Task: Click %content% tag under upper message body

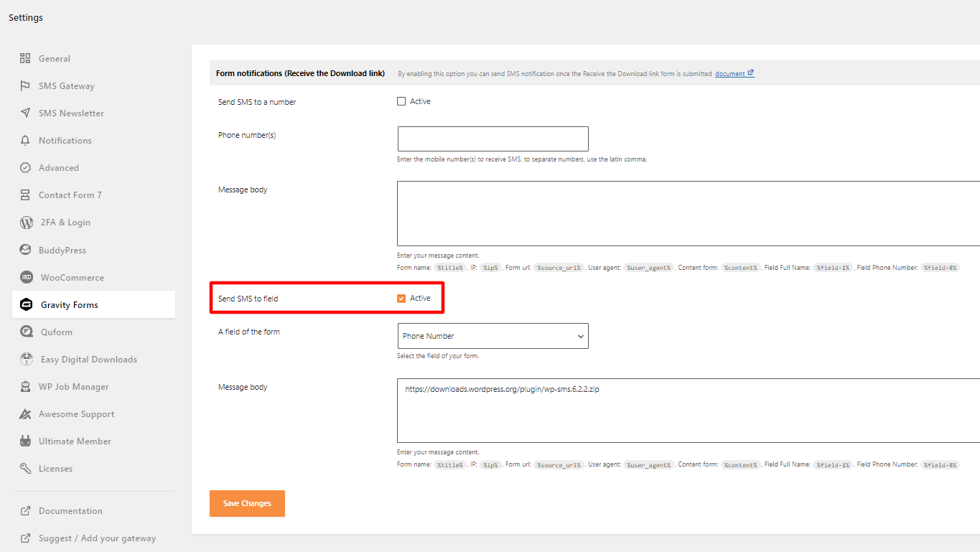Action: tap(740, 268)
